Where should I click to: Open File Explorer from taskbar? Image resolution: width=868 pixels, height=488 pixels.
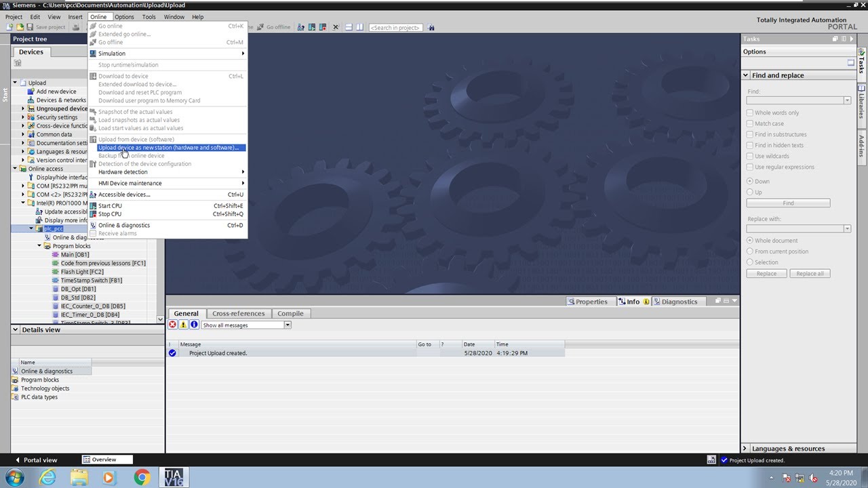(x=79, y=477)
